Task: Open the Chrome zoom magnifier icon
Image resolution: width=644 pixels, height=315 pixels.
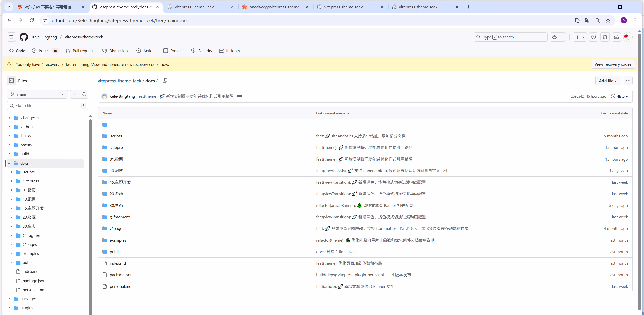Action: coord(598,20)
